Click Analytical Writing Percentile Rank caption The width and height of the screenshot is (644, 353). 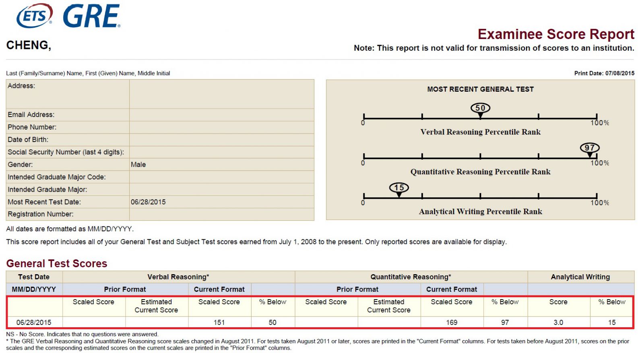(x=480, y=211)
